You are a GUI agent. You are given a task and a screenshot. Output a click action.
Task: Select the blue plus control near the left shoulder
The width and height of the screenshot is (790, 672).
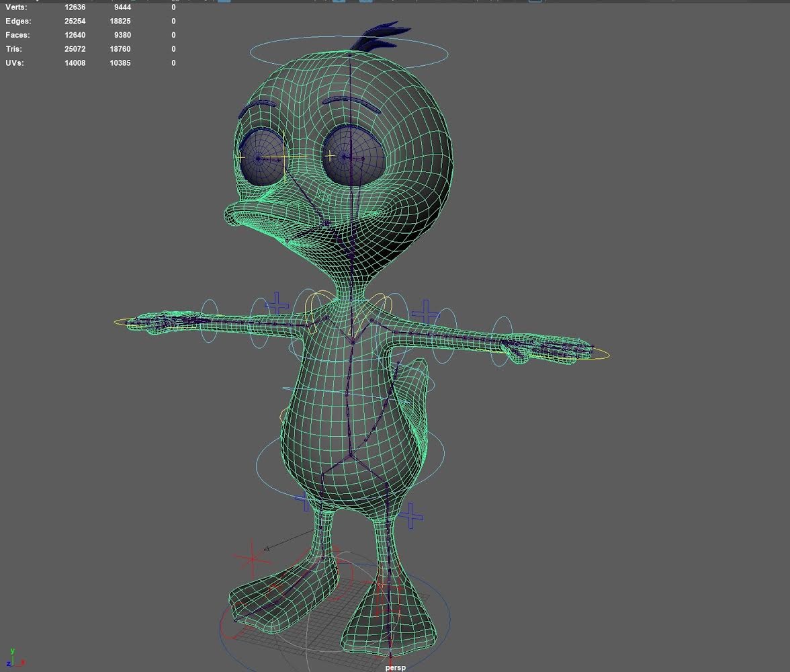coord(276,304)
